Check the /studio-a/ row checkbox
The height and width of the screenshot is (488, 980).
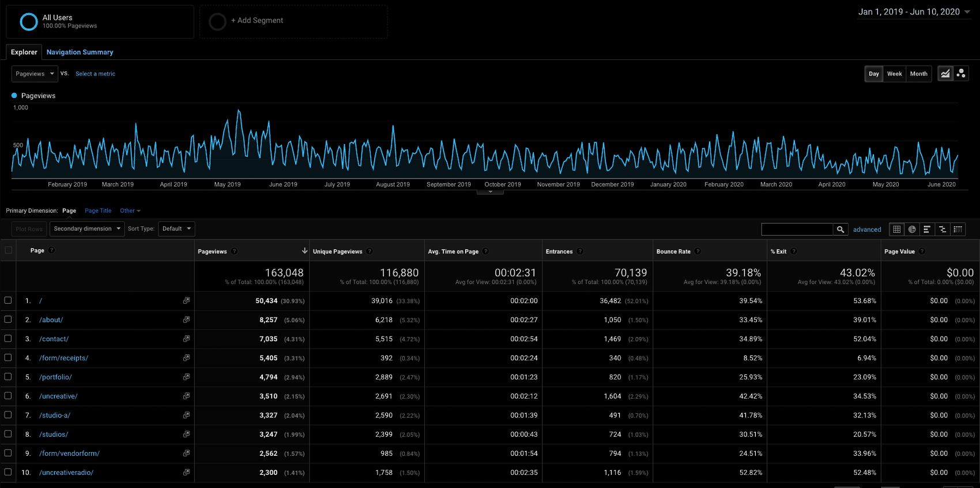click(8, 414)
